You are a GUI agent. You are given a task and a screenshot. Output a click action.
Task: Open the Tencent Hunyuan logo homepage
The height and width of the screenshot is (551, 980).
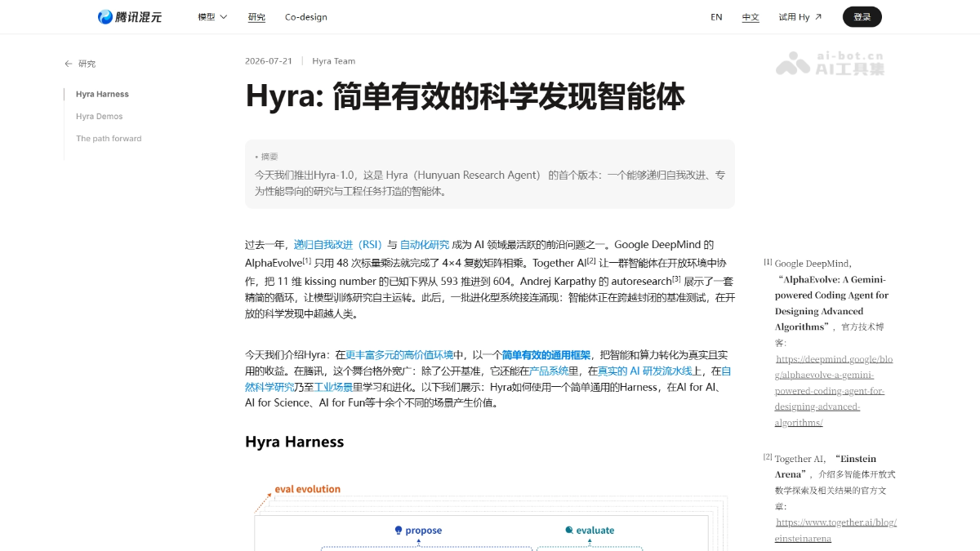point(130,16)
